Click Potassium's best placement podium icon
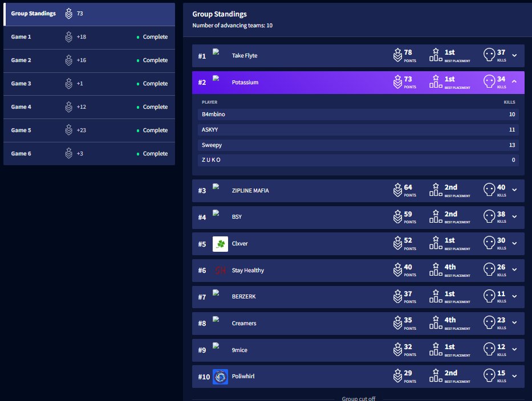Viewport: 532px width, 401px height. click(436, 81)
